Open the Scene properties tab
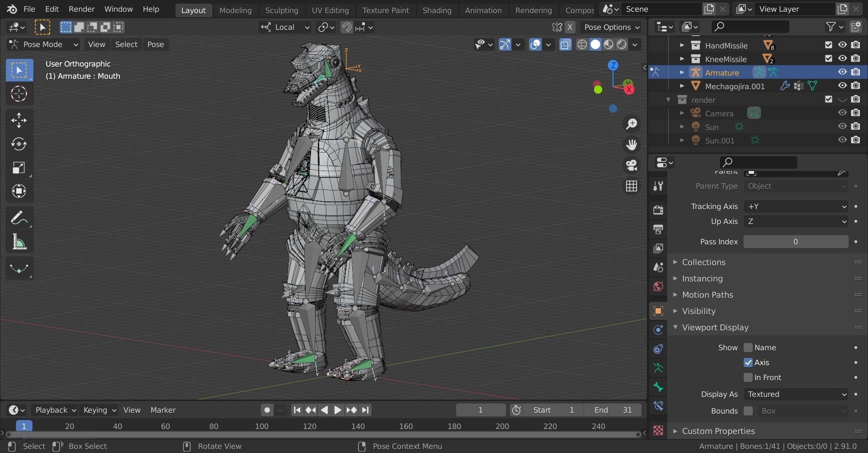 point(658,267)
